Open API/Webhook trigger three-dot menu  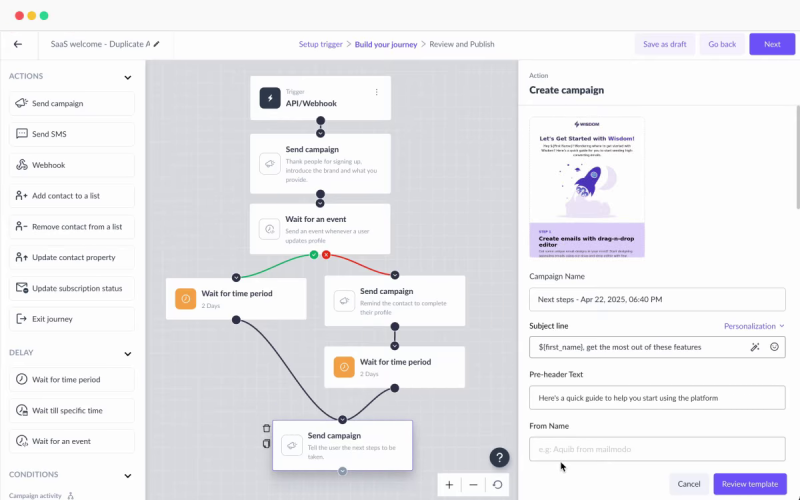[x=377, y=92]
